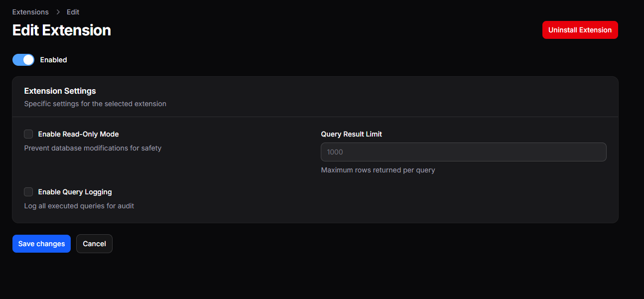Click the Enable Read-Only Mode label text
Screen dimensions: 644x299
(78, 134)
